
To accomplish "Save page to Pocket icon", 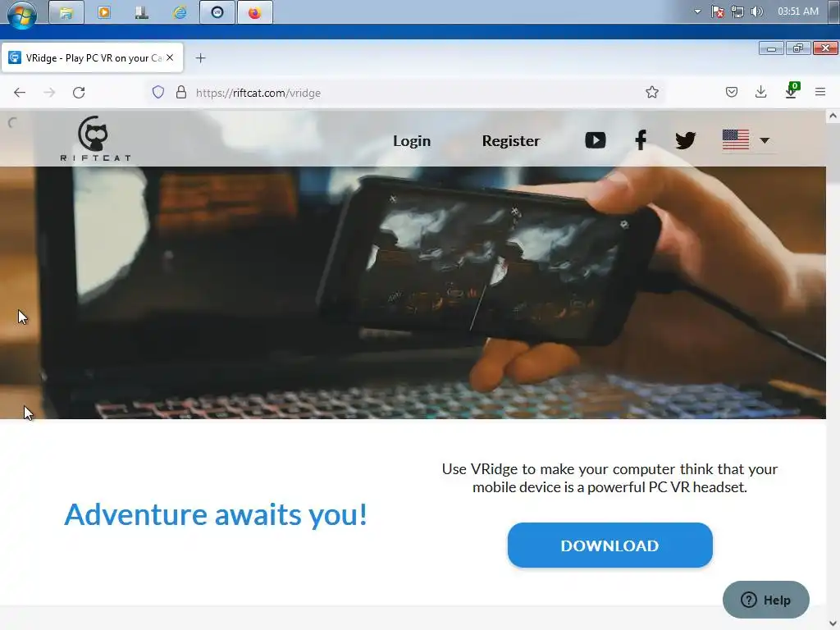I will pyautogui.click(x=731, y=92).
